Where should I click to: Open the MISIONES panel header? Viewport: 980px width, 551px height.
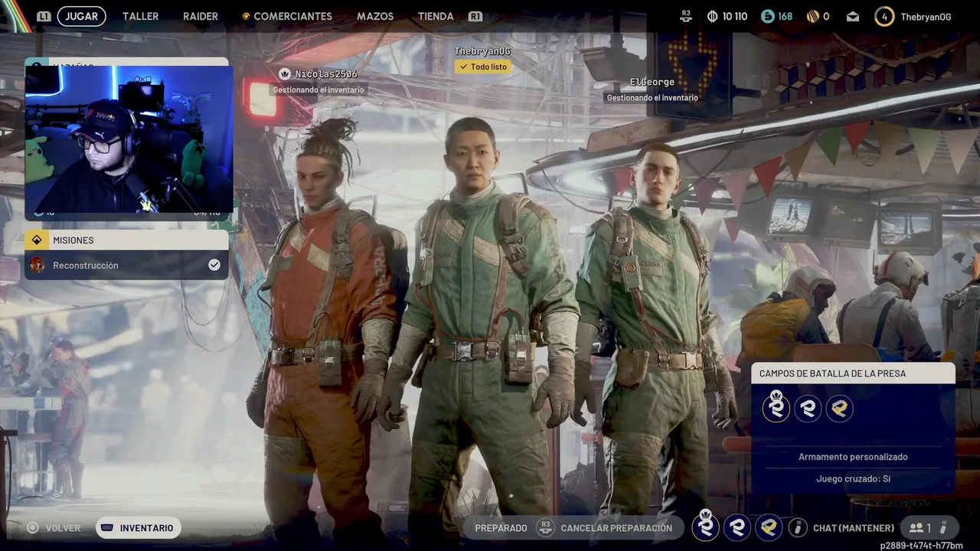[126, 240]
